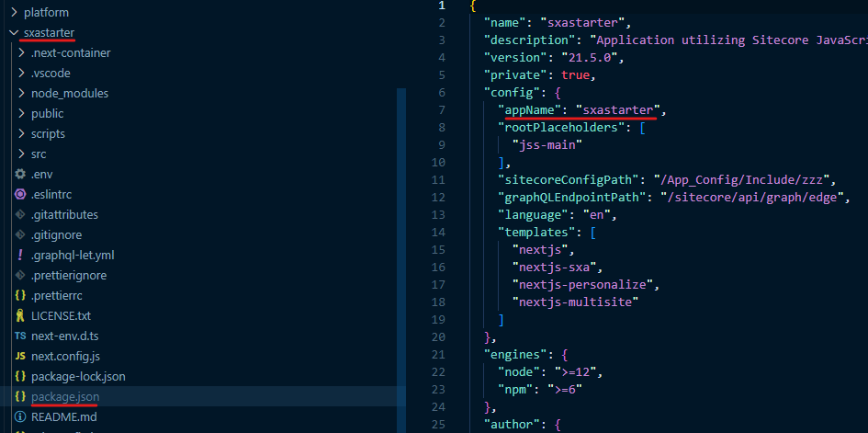Expand the scripts folder chevron

coord(21,133)
